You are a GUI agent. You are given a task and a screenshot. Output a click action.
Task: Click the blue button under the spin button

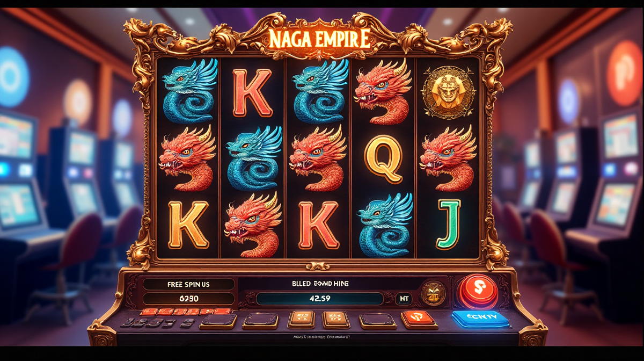tap(480, 319)
